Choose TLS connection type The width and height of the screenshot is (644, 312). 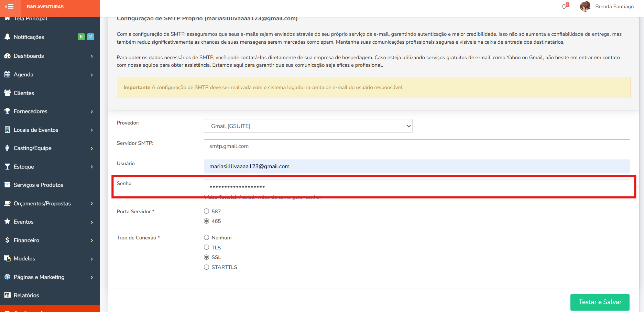[206, 247]
